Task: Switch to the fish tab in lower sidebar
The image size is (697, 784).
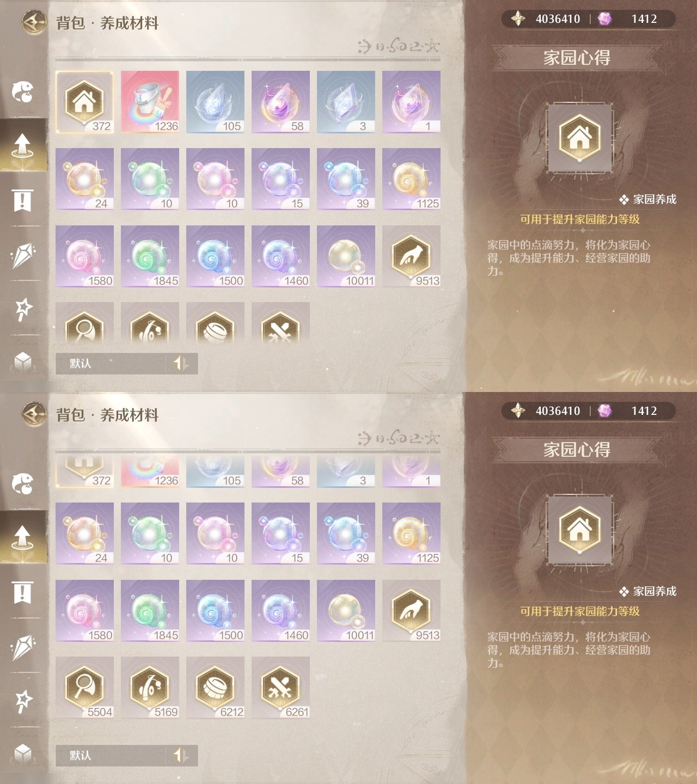Action: (x=23, y=483)
